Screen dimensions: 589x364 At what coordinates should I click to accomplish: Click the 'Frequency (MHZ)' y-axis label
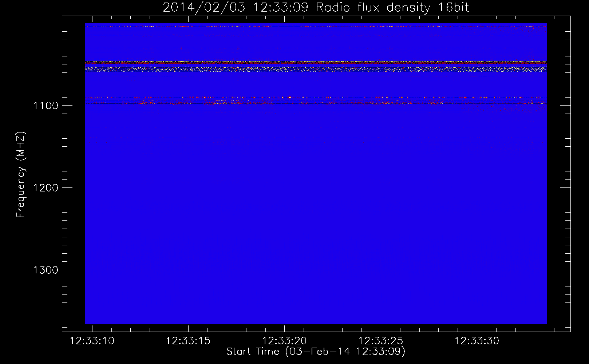click(x=21, y=175)
